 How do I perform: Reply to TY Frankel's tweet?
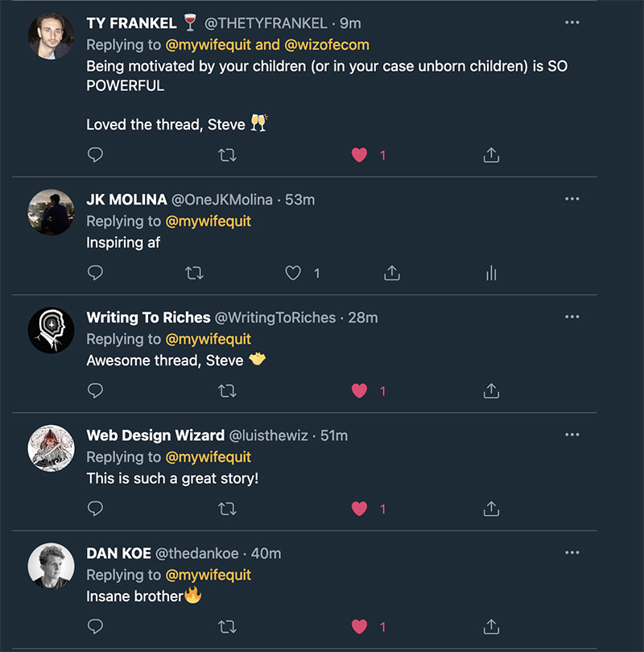(95, 155)
